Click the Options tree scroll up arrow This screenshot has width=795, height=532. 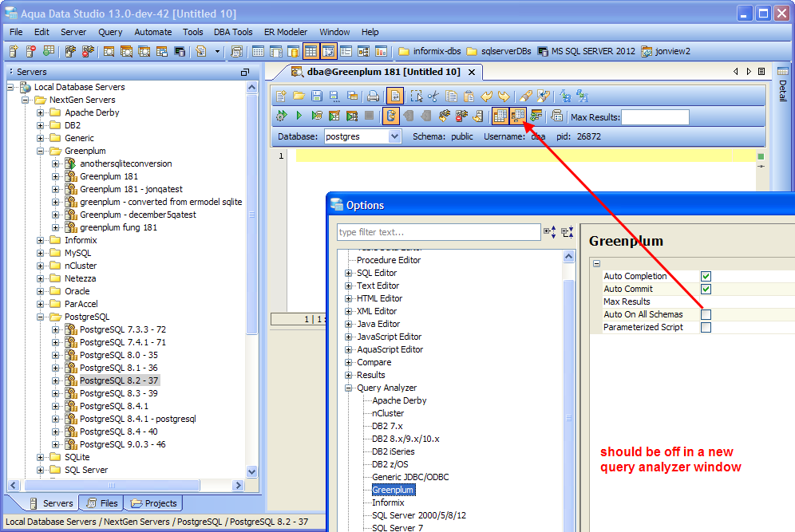(568, 257)
